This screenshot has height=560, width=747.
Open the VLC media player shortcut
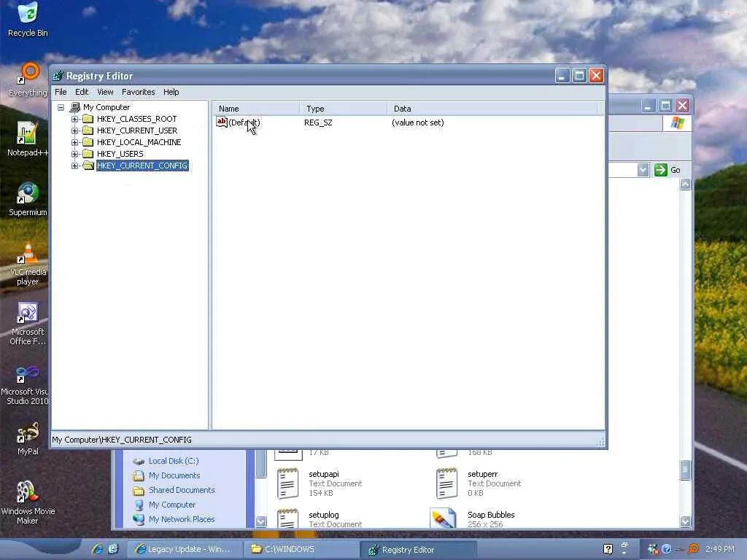[28, 264]
